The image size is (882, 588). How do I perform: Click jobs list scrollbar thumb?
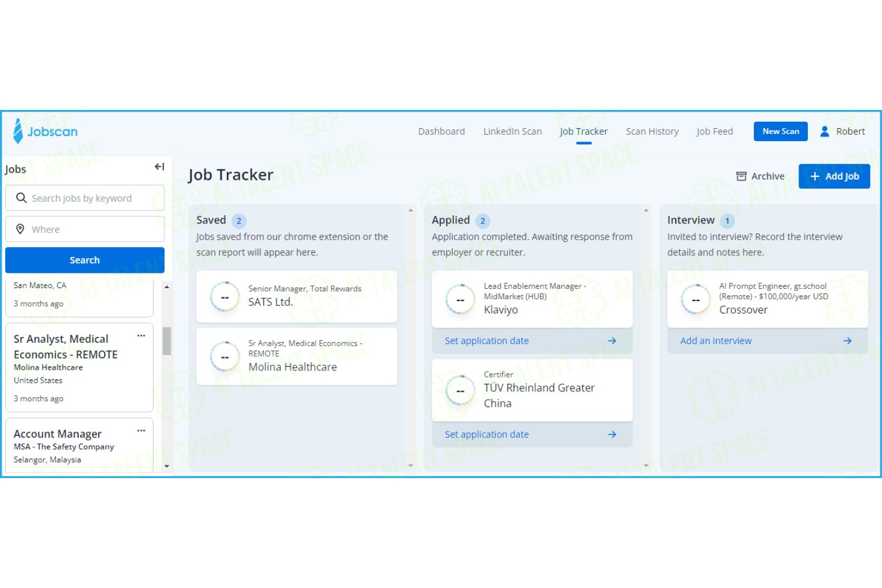point(167,341)
